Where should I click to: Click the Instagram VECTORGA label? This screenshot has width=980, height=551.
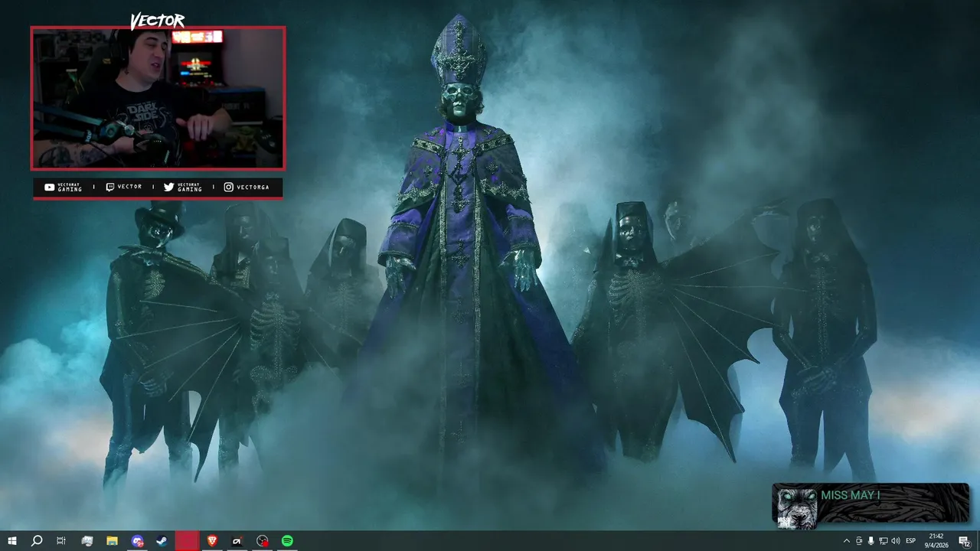click(247, 187)
